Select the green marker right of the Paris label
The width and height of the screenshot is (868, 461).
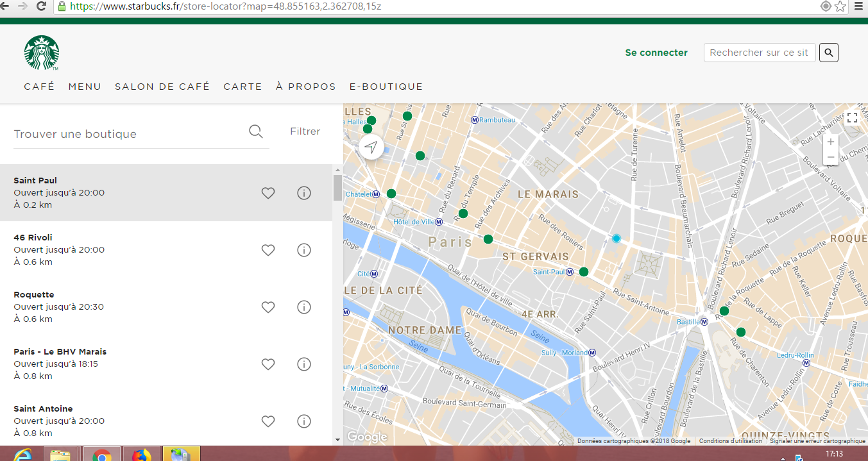coord(488,239)
